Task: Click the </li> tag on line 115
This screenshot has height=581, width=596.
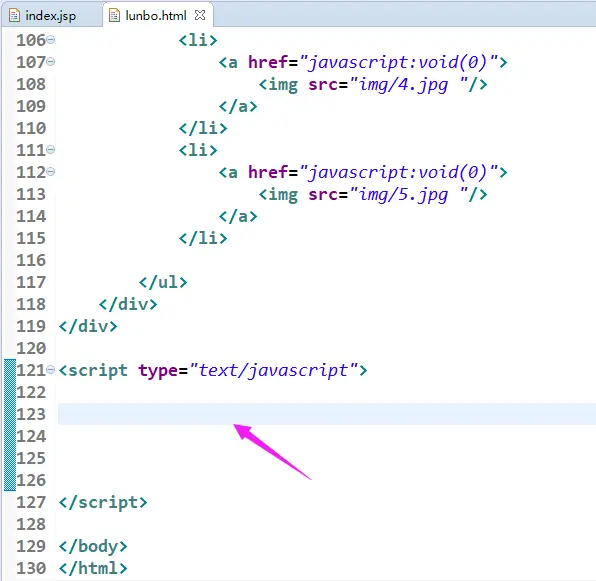Action: click(x=203, y=238)
